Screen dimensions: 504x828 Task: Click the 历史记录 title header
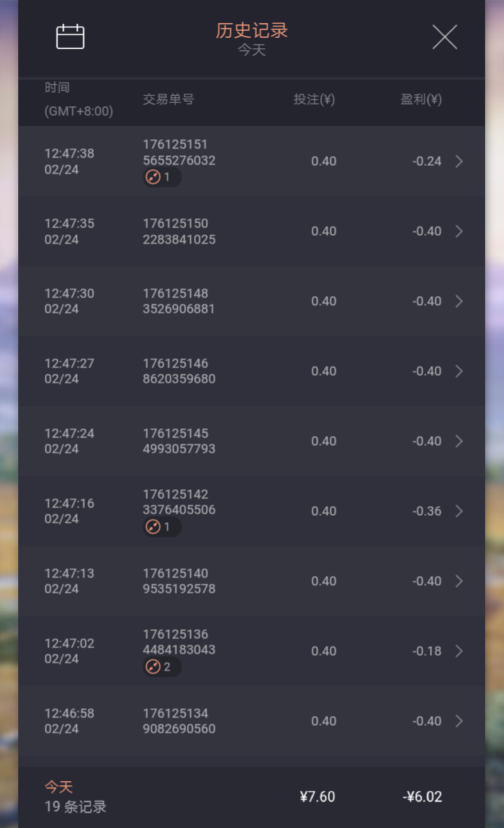click(252, 31)
